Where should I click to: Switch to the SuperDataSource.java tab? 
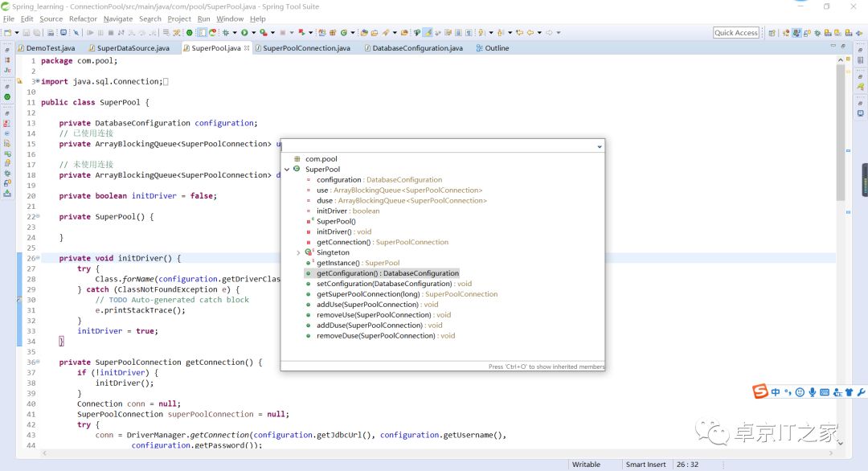(133, 48)
